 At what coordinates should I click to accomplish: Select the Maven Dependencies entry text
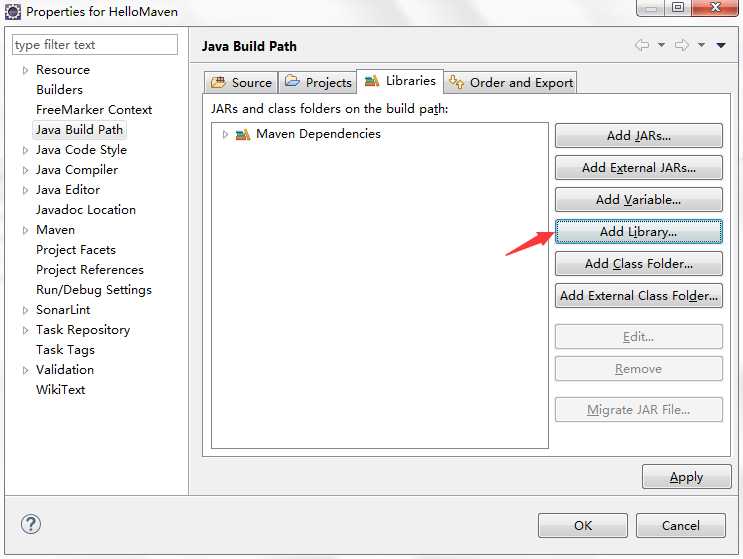click(318, 134)
